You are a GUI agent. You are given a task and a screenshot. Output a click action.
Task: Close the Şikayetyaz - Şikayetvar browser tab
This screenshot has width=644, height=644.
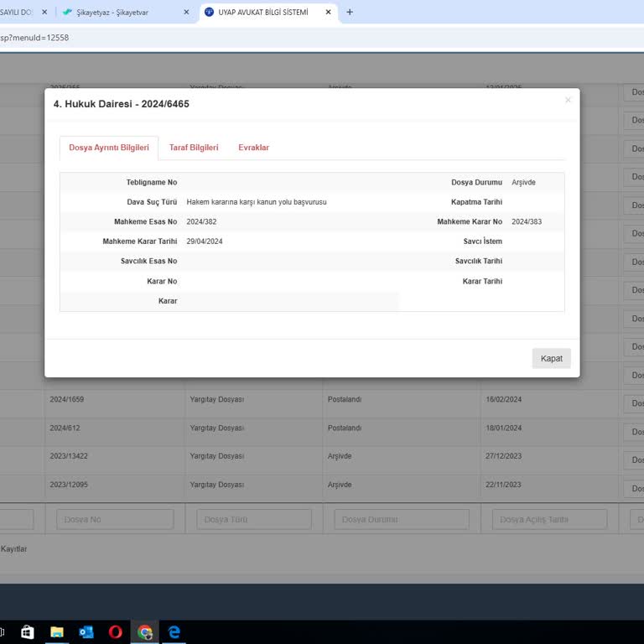click(186, 13)
